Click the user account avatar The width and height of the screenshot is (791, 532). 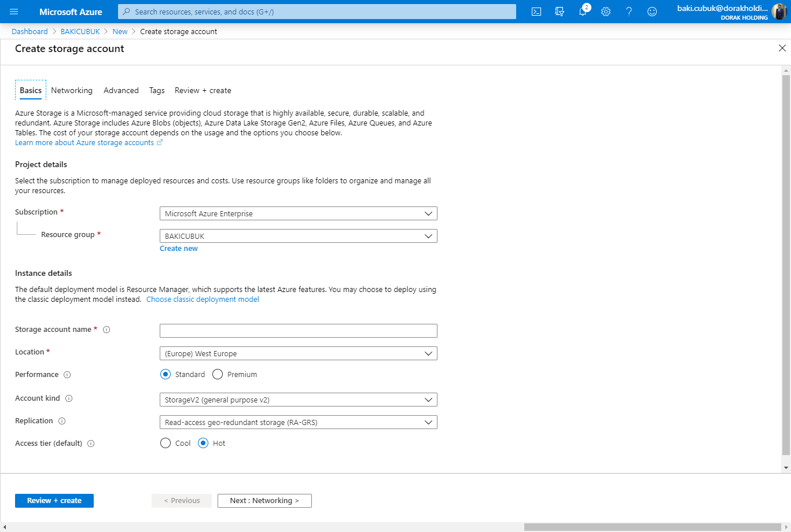pos(779,12)
